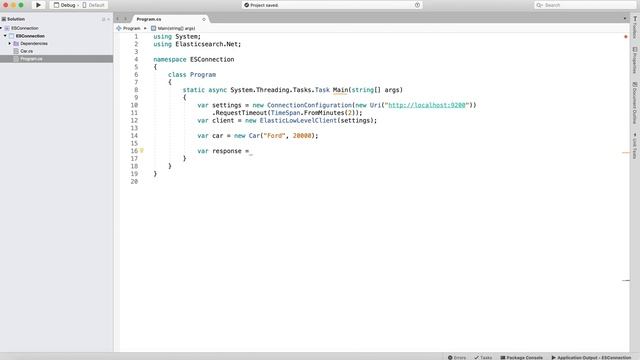This screenshot has width=640, height=360.
Task: Open the Package Console pad
Action: pyautogui.click(x=521, y=358)
